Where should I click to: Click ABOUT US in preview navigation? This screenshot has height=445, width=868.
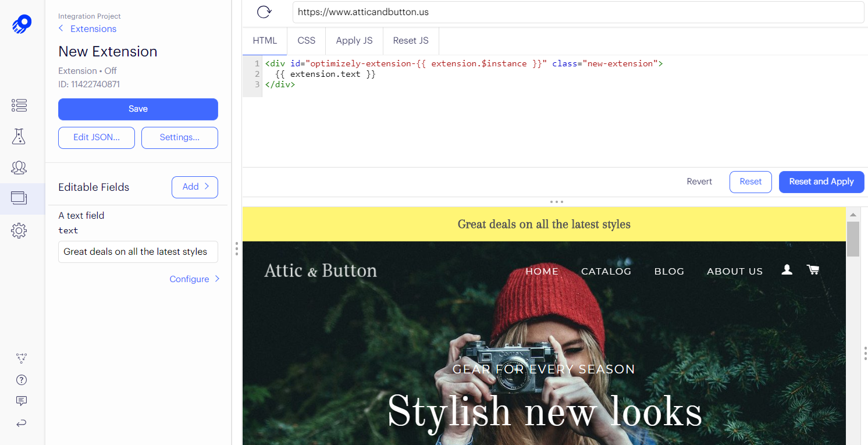pyautogui.click(x=735, y=271)
